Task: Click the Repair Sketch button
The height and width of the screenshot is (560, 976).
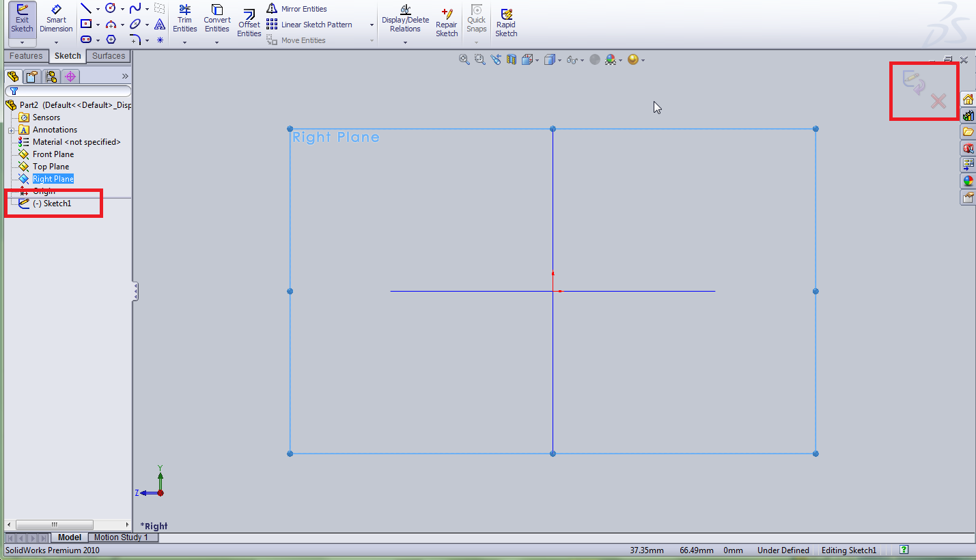Action: point(446,20)
